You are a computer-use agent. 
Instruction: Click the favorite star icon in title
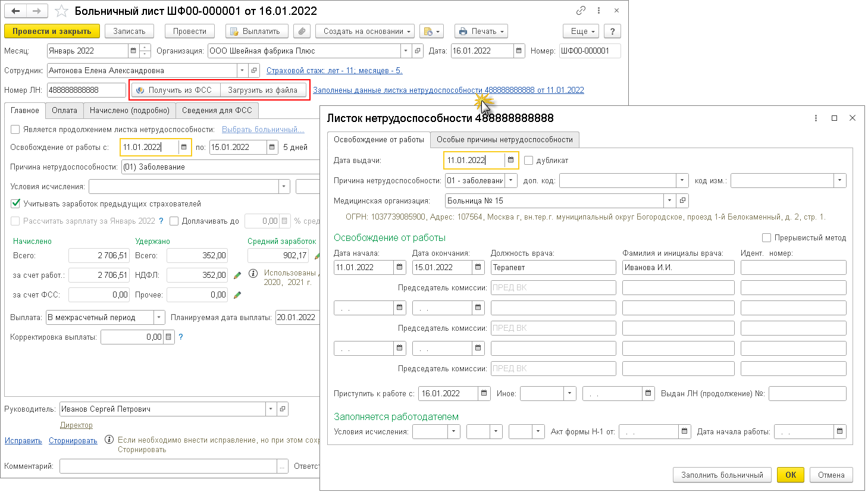coord(61,11)
